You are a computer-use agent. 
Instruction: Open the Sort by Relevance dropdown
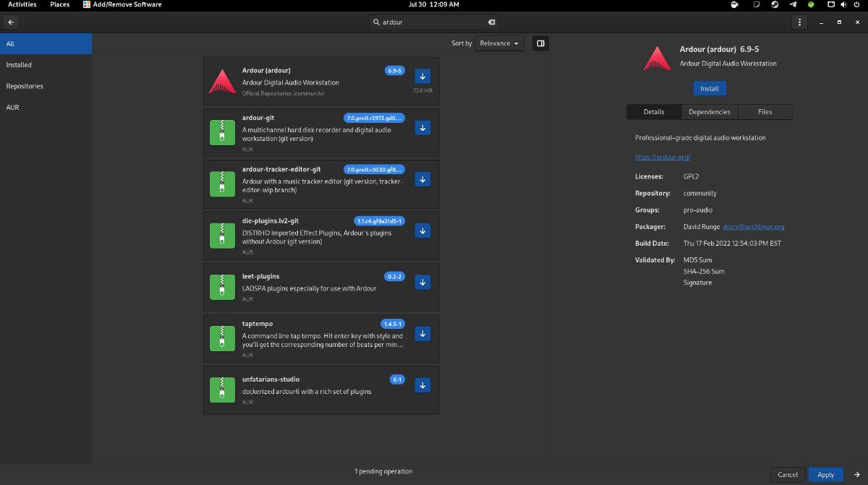[x=499, y=43]
